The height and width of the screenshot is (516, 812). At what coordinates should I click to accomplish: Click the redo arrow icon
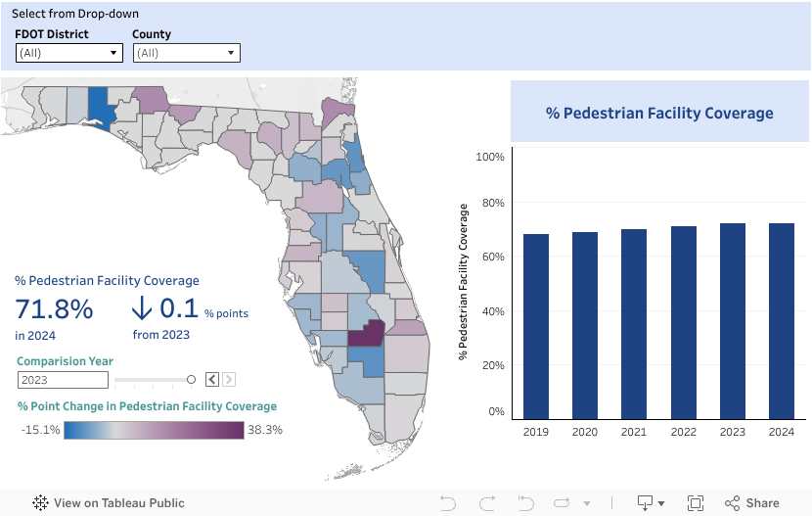coord(486,503)
